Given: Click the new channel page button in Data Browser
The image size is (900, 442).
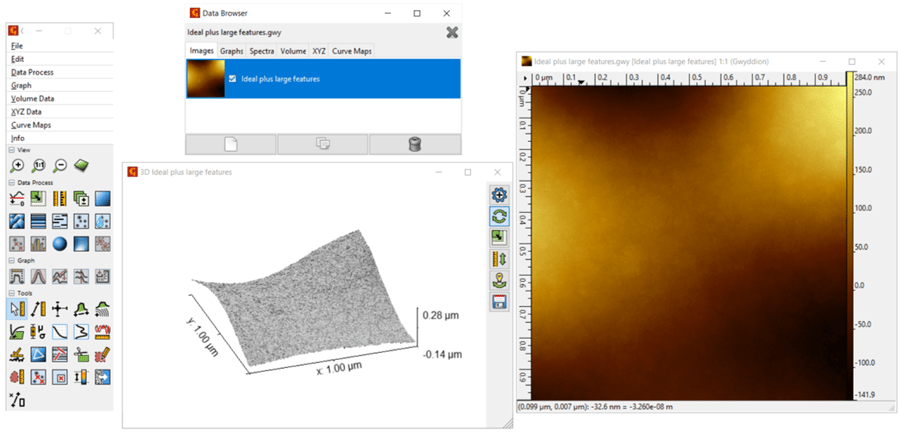Looking at the screenshot, I should point(230,144).
